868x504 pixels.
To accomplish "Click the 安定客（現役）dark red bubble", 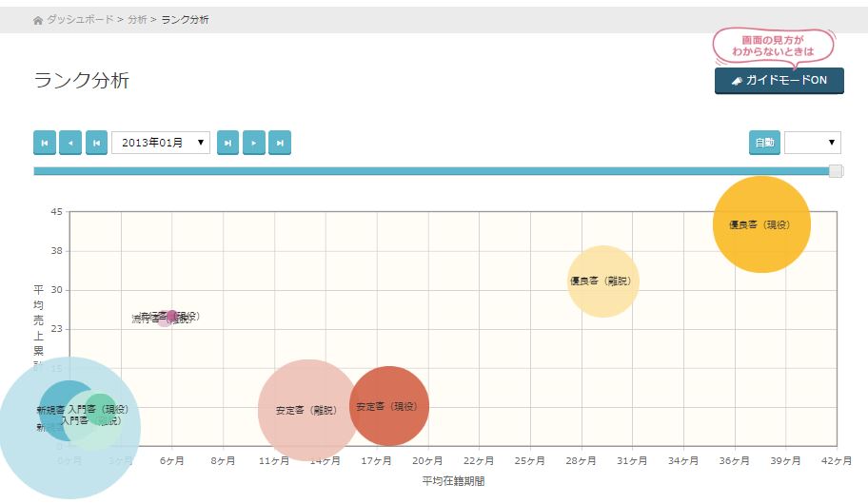I will 389,406.
